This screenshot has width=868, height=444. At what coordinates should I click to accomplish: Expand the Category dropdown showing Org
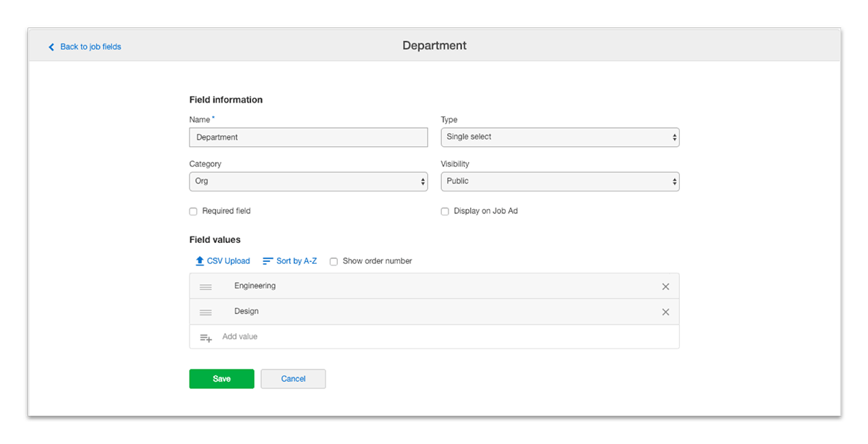[308, 182]
